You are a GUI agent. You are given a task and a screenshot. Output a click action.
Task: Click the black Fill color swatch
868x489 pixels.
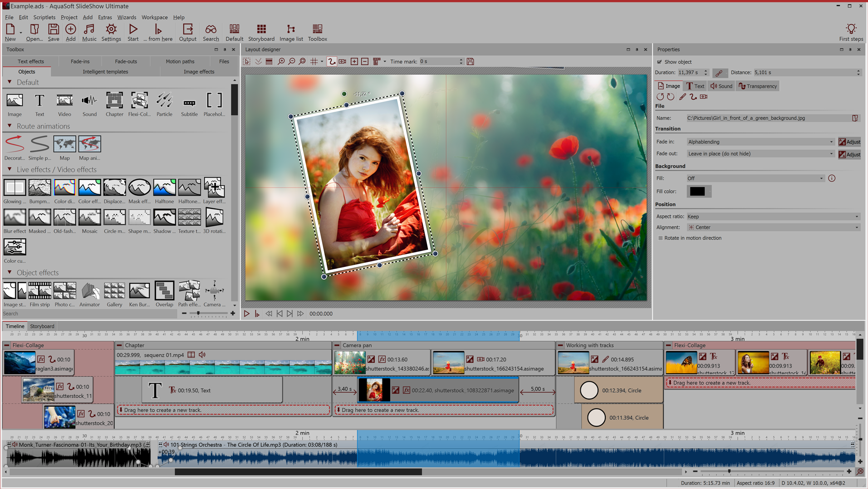coord(697,192)
